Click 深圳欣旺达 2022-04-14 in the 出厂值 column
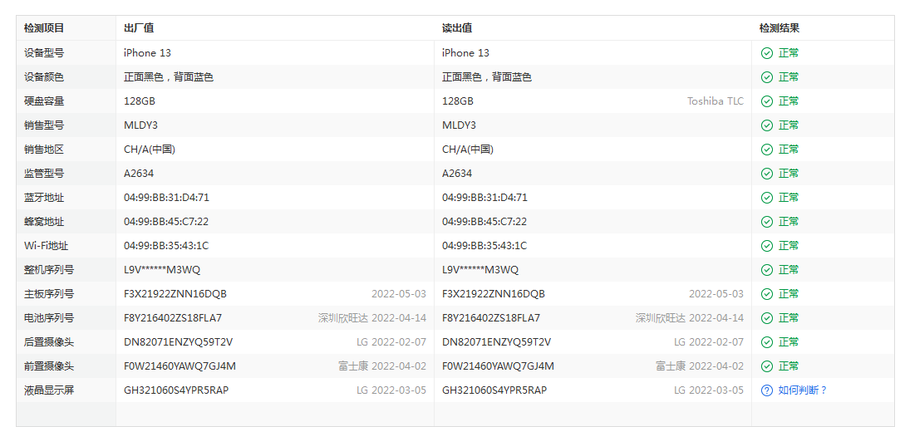 (x=373, y=318)
